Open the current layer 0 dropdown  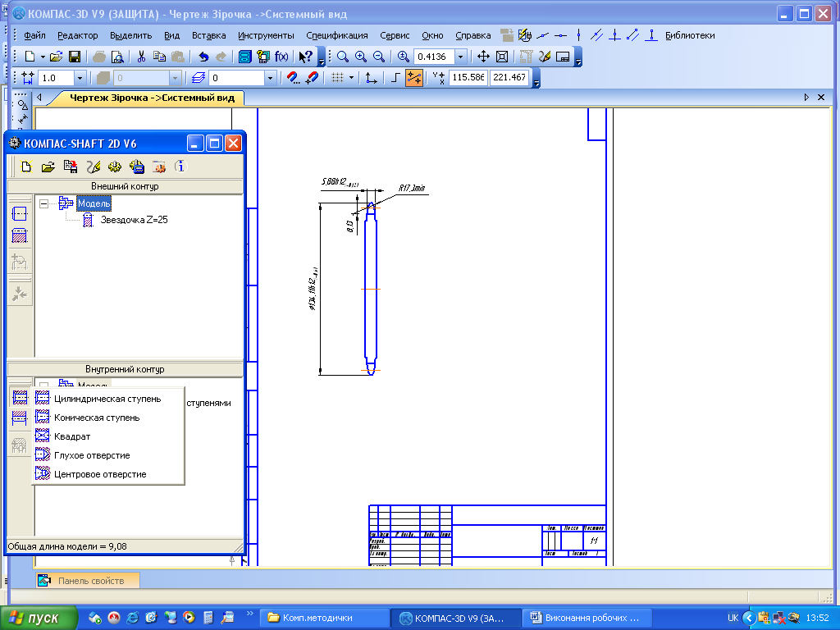270,78
